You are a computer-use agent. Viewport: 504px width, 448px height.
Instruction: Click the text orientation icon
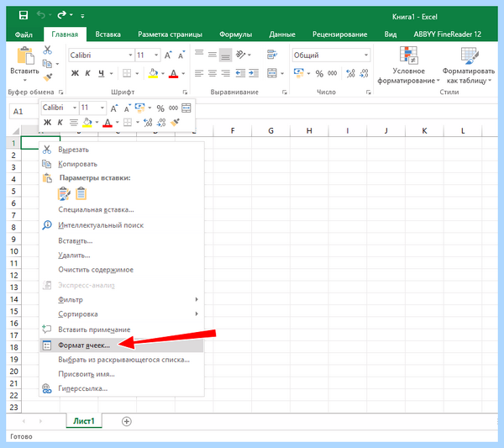[x=240, y=55]
